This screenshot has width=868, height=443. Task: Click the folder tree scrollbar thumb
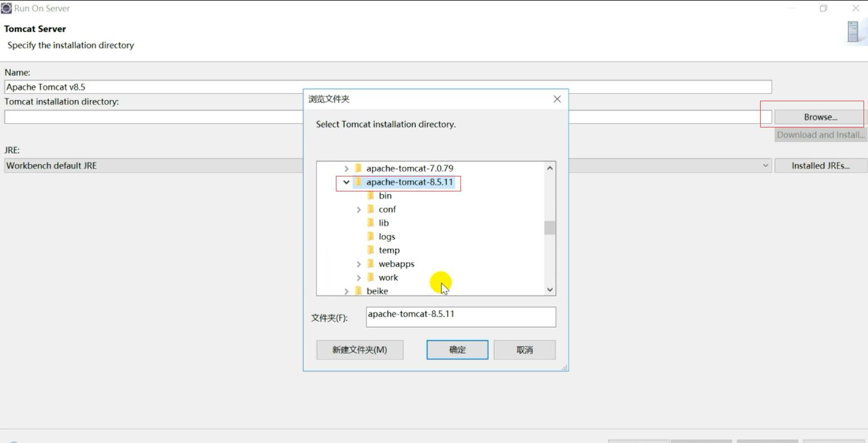(x=550, y=228)
